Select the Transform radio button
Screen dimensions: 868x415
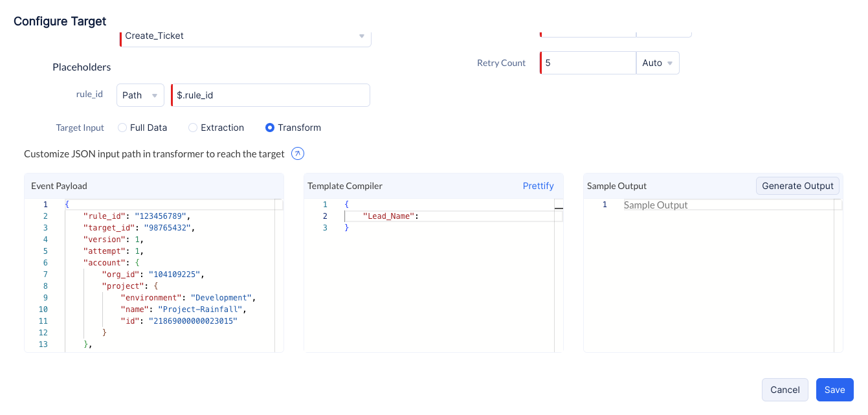[x=270, y=128]
